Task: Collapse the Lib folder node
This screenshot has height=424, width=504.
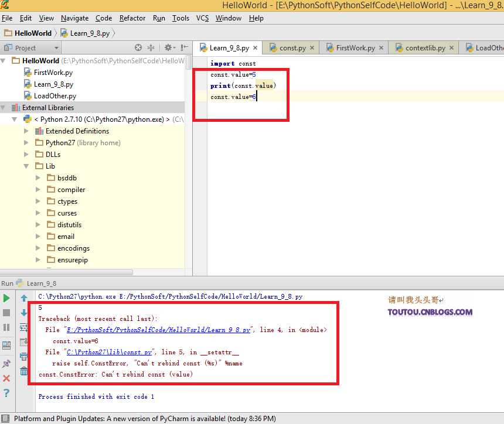Action: pyautogui.click(x=26, y=166)
